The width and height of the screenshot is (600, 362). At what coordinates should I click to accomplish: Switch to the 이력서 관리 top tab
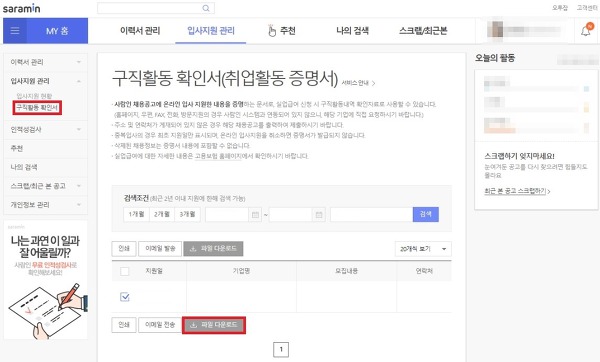pyautogui.click(x=140, y=31)
